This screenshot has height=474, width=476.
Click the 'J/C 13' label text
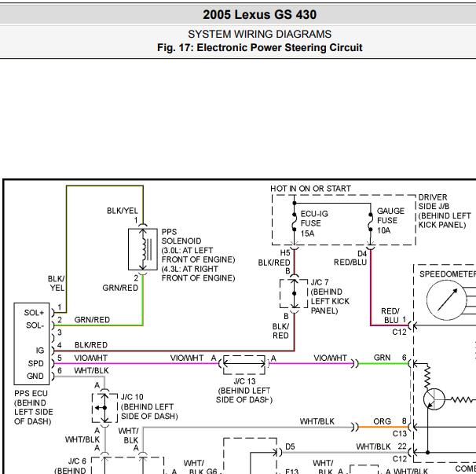click(244, 381)
